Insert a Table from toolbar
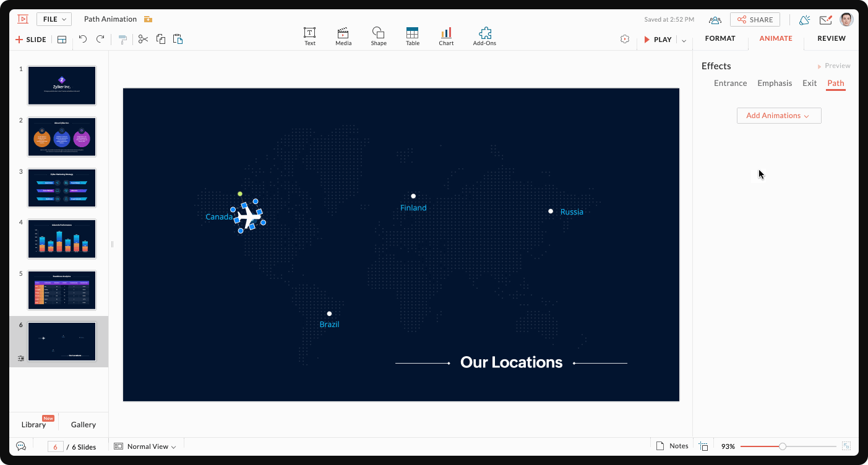This screenshot has width=868, height=465. [413, 36]
